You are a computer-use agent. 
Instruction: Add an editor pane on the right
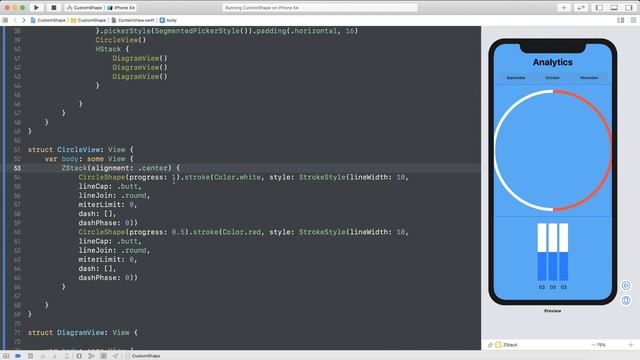tap(633, 20)
